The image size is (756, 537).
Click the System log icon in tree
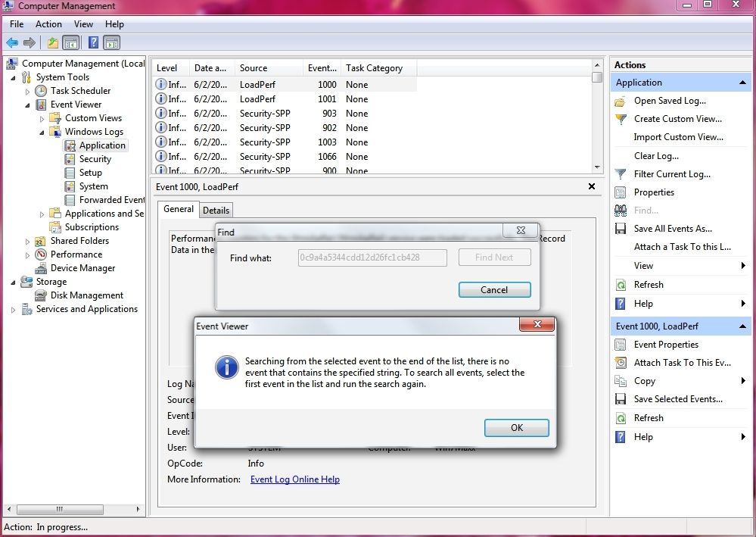[x=70, y=186]
